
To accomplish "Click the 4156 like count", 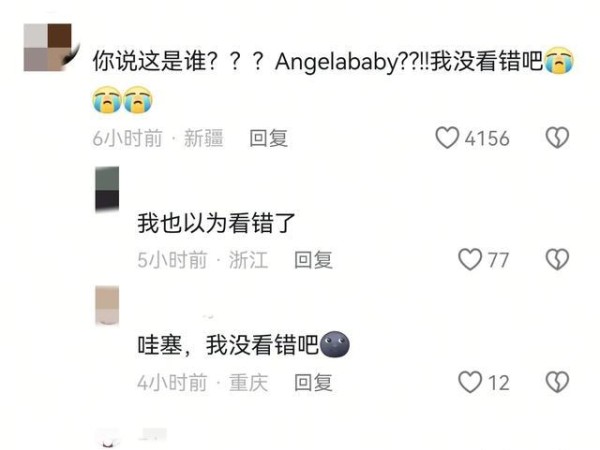I will [487, 138].
